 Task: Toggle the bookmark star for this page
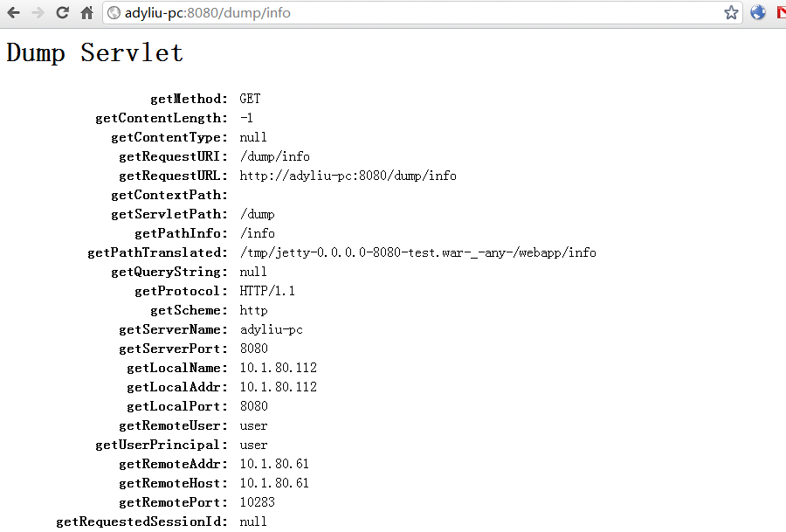(731, 12)
